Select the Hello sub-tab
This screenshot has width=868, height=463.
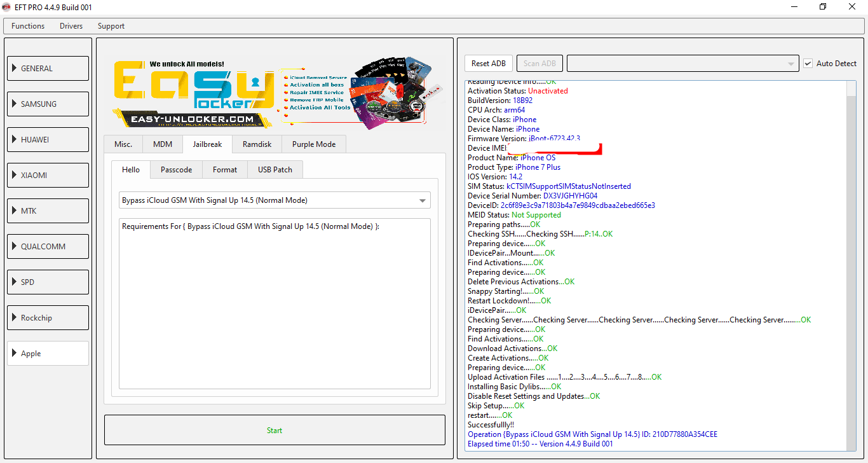[x=131, y=170]
